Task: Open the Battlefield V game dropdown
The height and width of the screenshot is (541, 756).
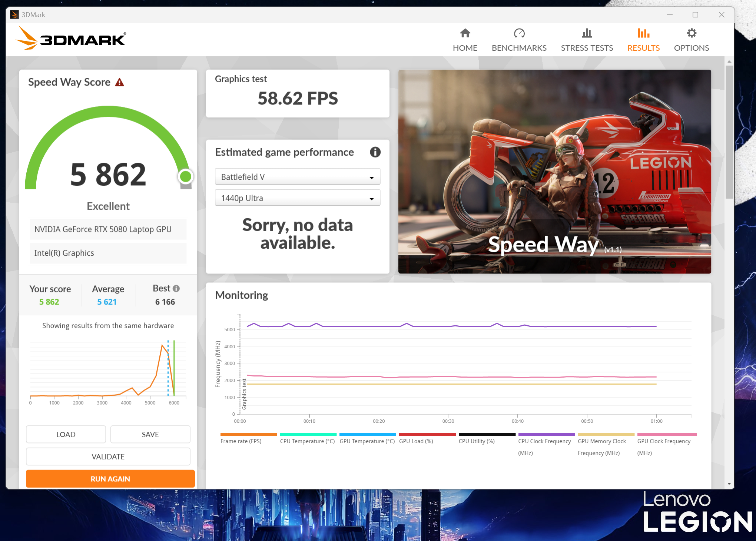Action: pos(298,177)
